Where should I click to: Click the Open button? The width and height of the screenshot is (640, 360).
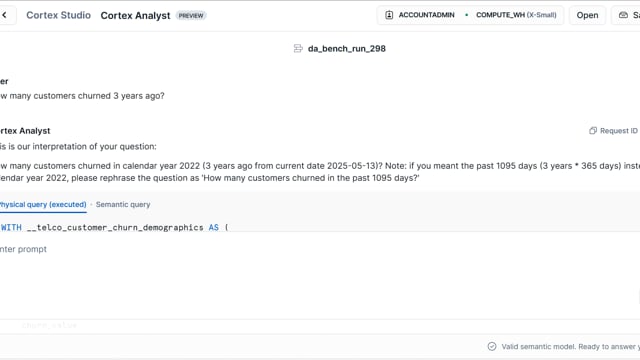click(x=587, y=15)
